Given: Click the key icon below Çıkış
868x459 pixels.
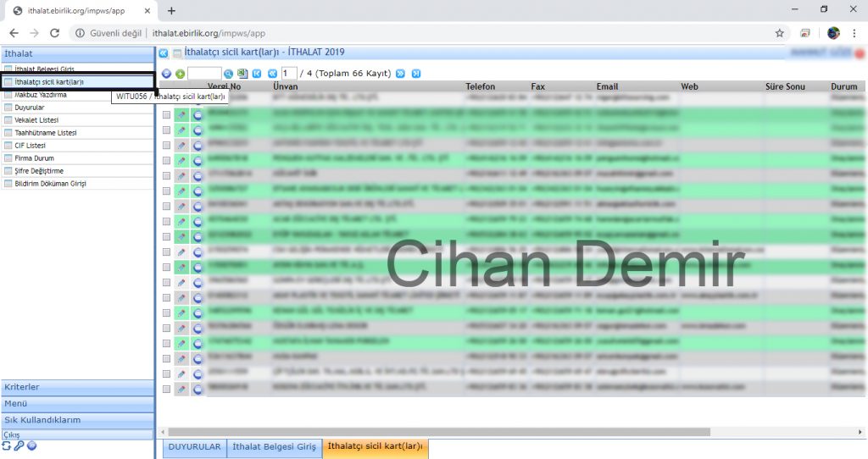Looking at the screenshot, I should [19, 445].
